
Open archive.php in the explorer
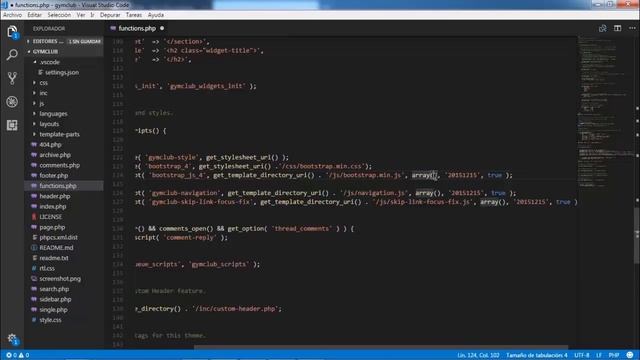tap(64, 155)
